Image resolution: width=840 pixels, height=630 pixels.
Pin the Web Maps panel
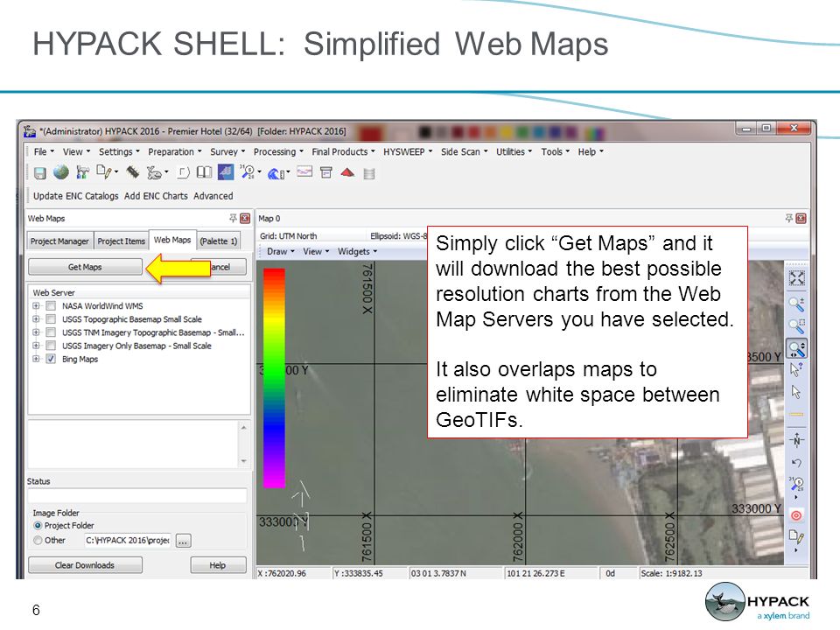coord(233,218)
